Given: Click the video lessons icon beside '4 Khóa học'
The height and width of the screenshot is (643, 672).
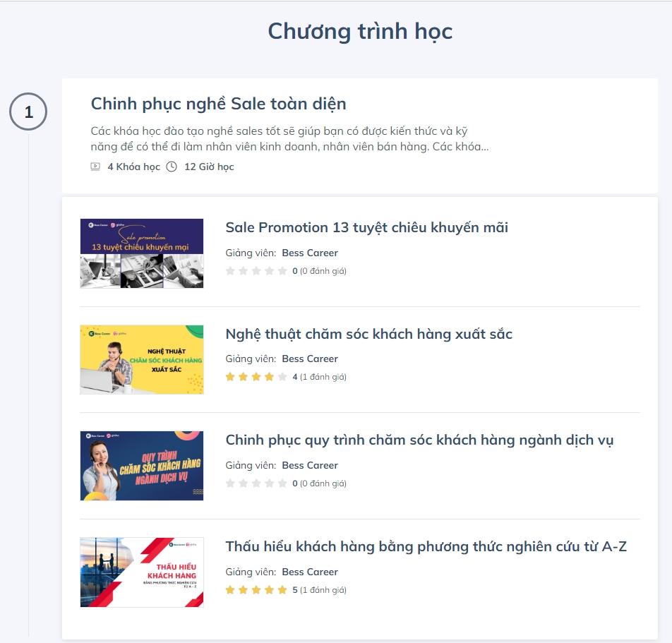Looking at the screenshot, I should [x=94, y=167].
